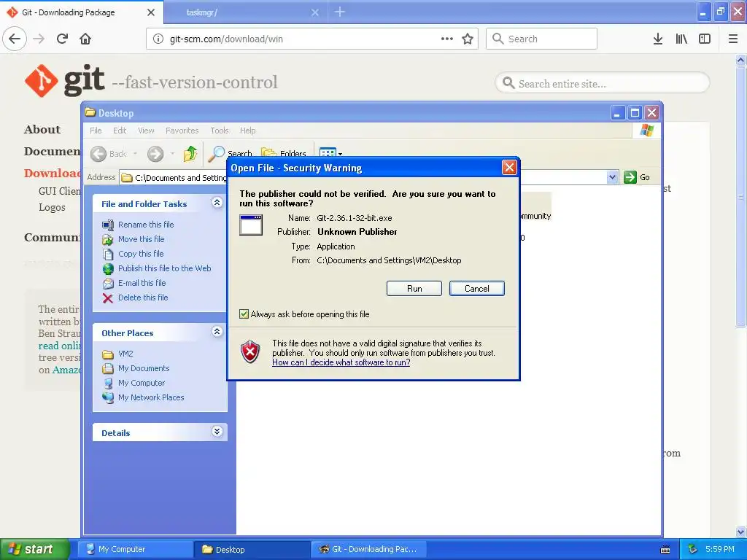Image resolution: width=747 pixels, height=560 pixels.
Task: Click Delete this file
Action: [143, 298]
